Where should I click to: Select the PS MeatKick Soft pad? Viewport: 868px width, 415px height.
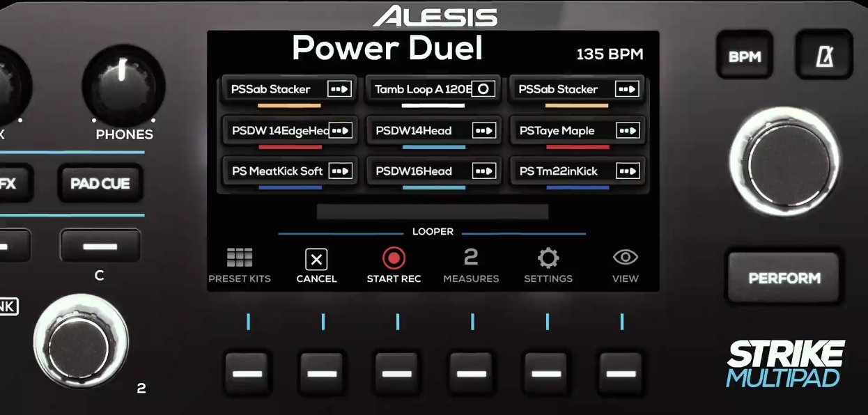pyautogui.click(x=290, y=171)
